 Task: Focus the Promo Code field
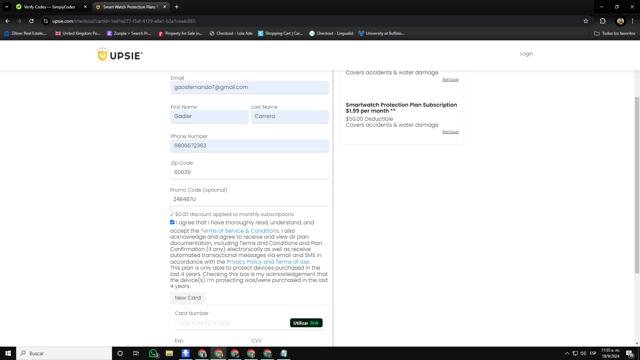(249, 199)
